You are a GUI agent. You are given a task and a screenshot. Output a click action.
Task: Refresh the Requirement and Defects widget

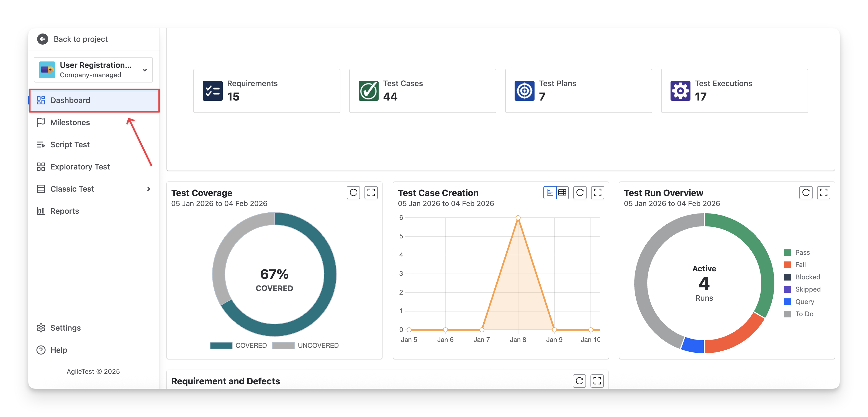tap(579, 381)
